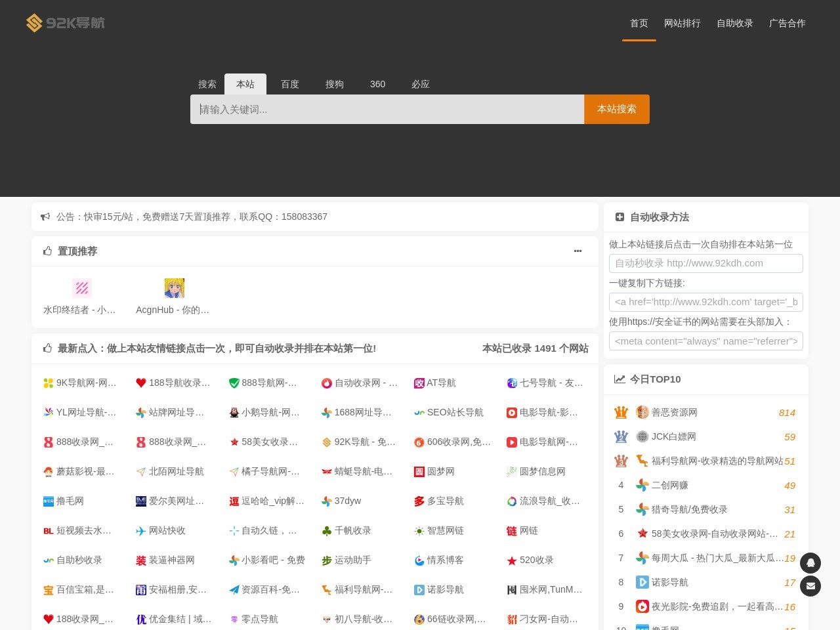Click the 蜻蜓导航 red icon
The width and height of the screenshot is (840, 630).
(327, 471)
